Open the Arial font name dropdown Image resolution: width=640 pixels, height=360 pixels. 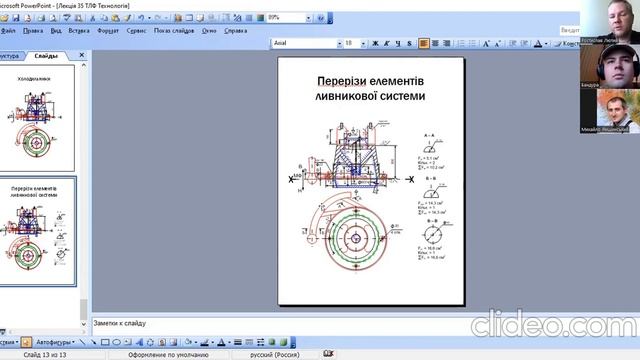tap(340, 43)
